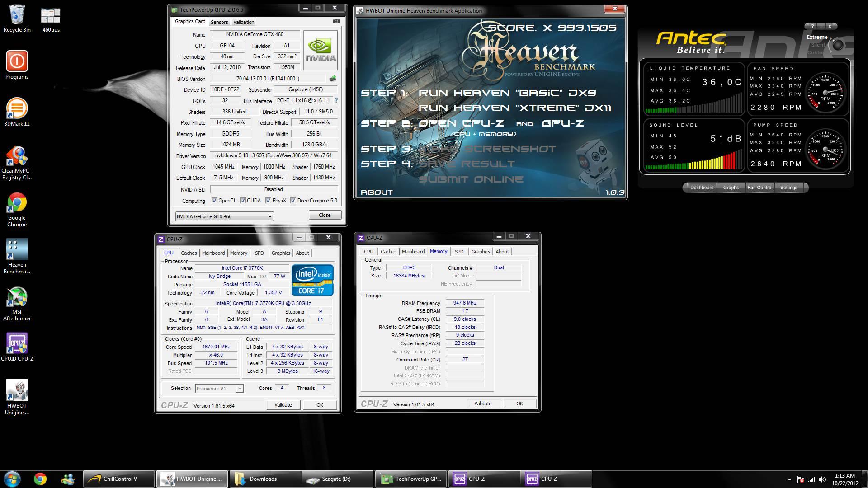The width and height of the screenshot is (868, 488).
Task: Select the Programs desktop icon
Action: pos(17,66)
